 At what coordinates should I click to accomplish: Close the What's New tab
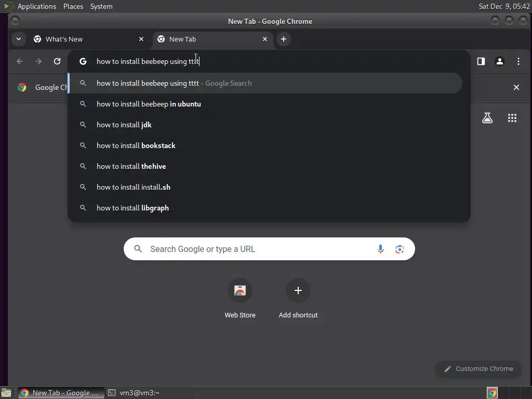(x=141, y=39)
